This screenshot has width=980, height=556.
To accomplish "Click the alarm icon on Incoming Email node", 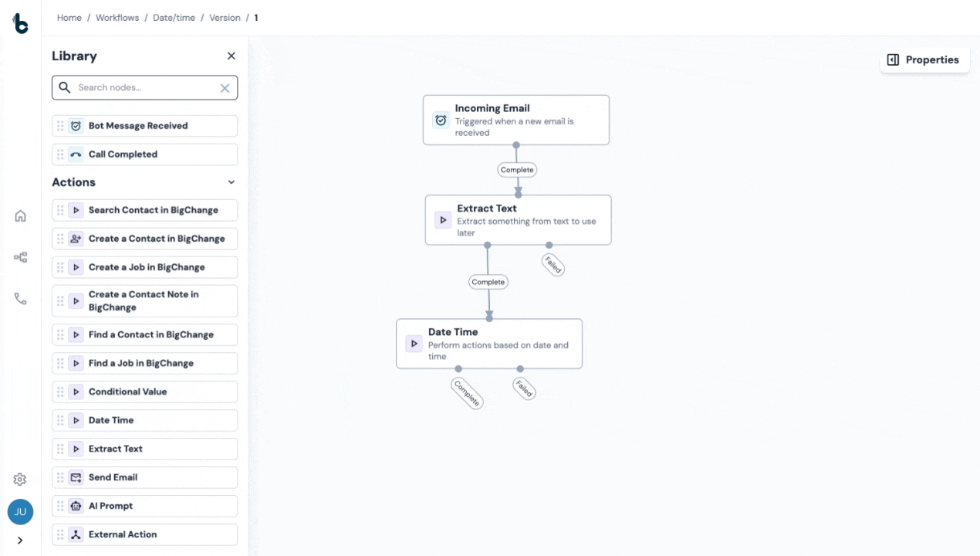I will coord(441,120).
